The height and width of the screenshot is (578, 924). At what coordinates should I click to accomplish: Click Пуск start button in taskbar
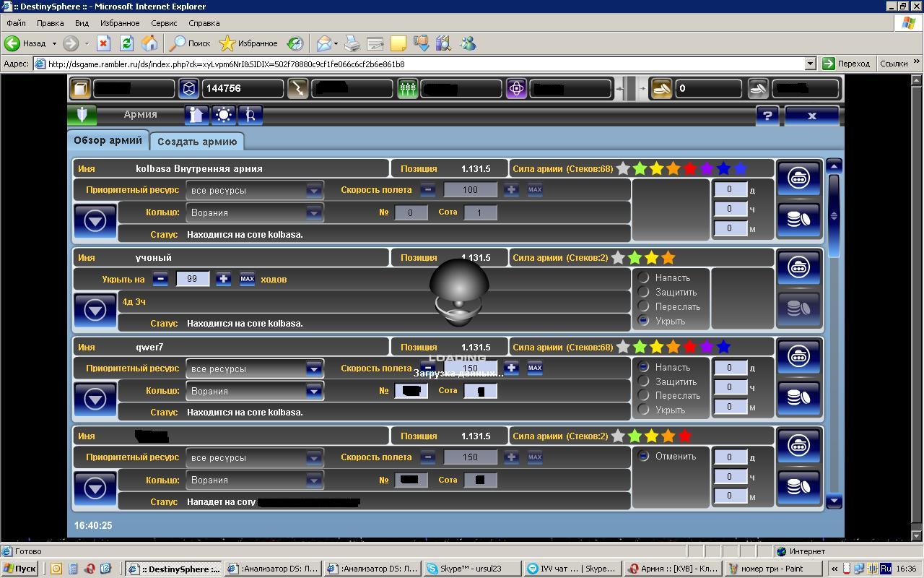point(19,569)
